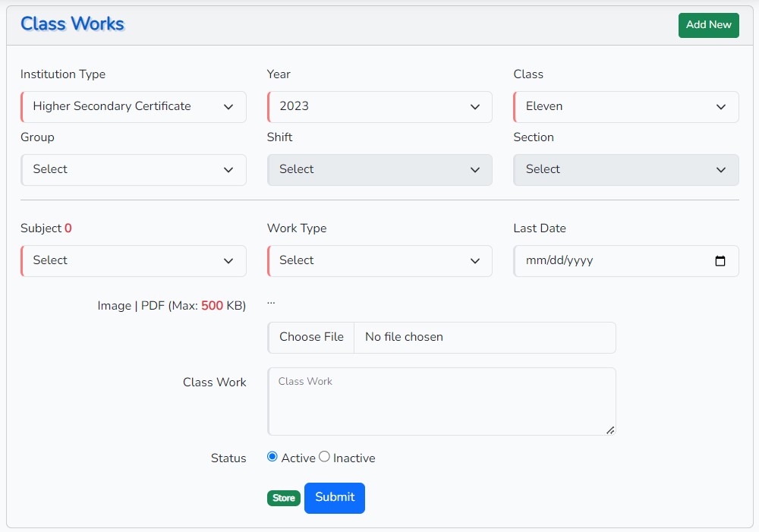Click the green Store badge
Screen dimensions: 759x532
(284, 499)
